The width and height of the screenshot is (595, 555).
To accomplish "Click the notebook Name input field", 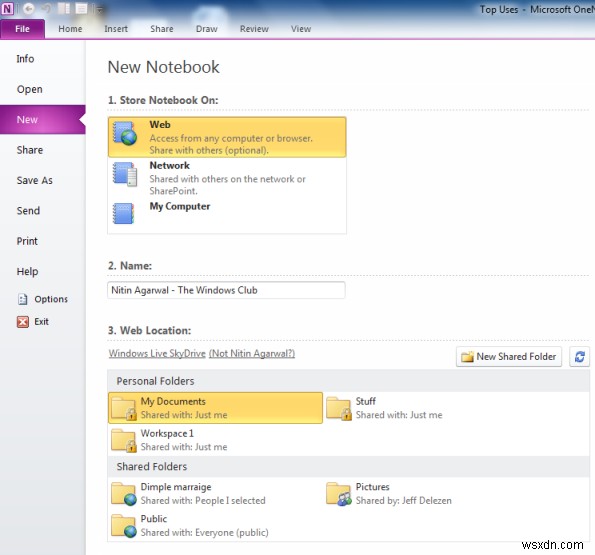I will coord(226,290).
